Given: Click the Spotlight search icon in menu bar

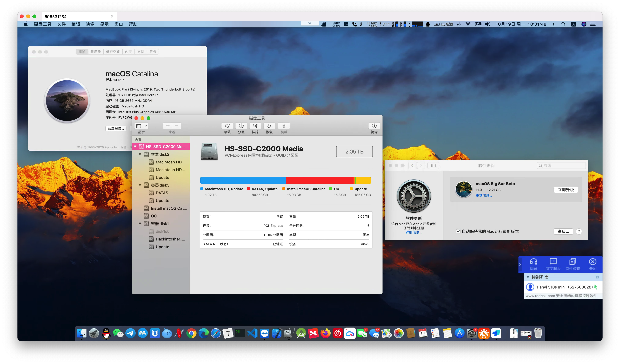Looking at the screenshot, I should [x=563, y=24].
